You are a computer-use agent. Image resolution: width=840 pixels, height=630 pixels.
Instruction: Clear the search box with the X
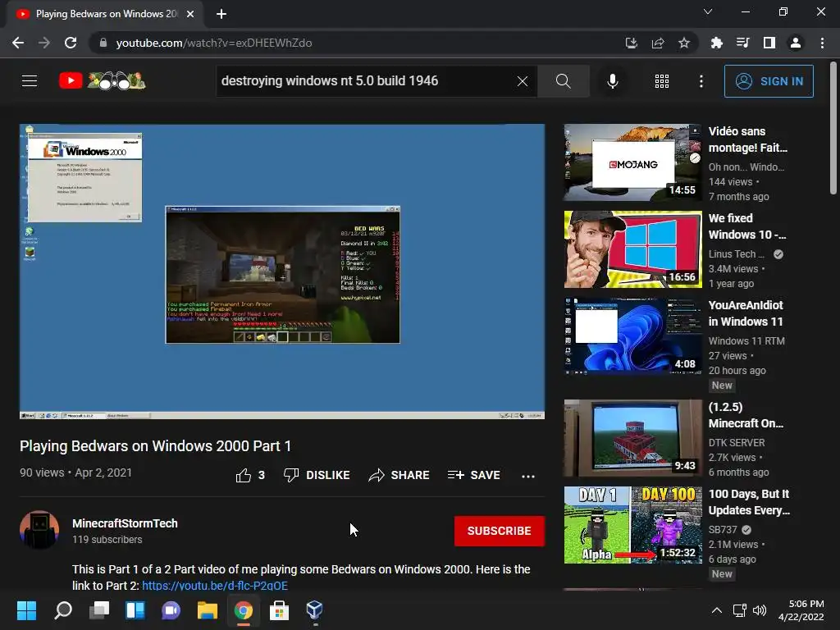point(523,81)
